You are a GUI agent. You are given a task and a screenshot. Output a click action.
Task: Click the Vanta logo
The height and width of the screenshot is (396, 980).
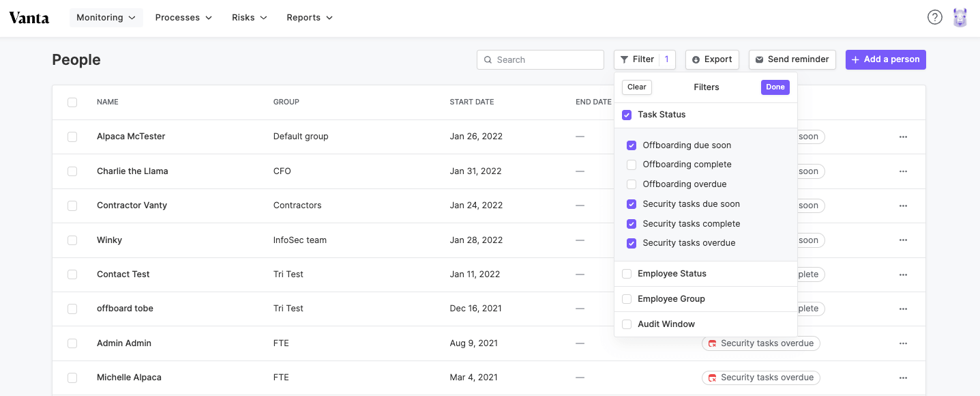pyautogui.click(x=29, y=18)
